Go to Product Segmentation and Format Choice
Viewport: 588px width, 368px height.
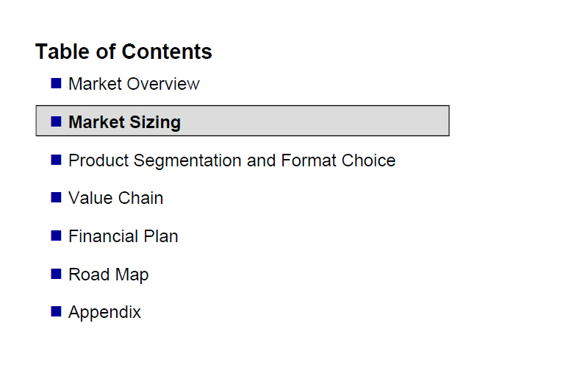tap(232, 160)
